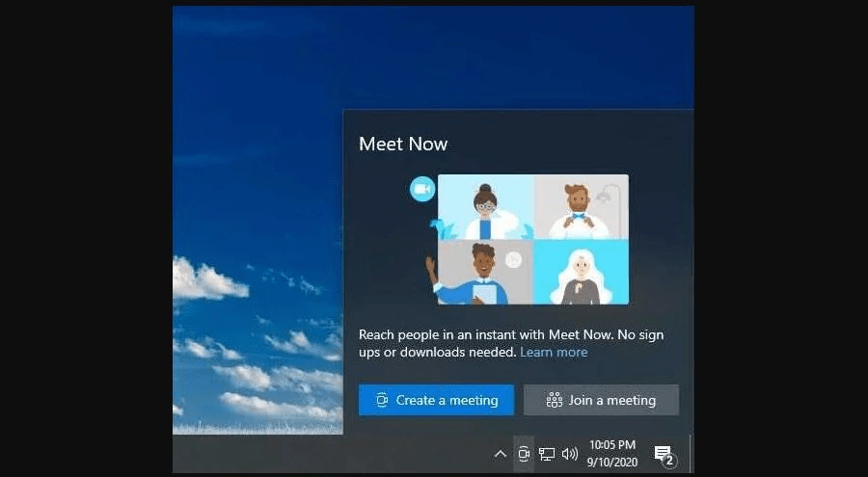Open the network status tray icon
868x477 pixels.
click(x=547, y=454)
